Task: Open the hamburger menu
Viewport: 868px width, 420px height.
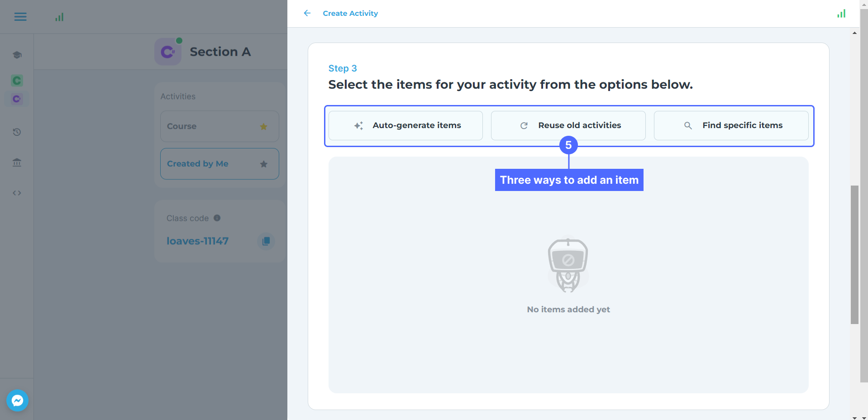Action: click(20, 17)
